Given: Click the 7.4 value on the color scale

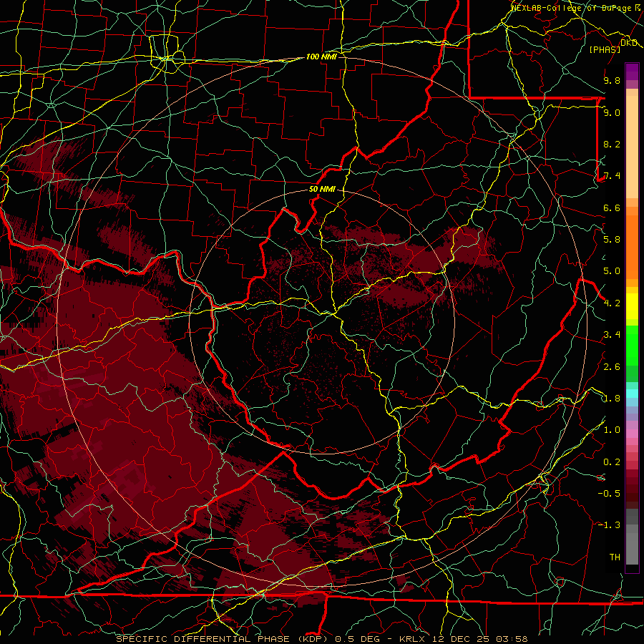Looking at the screenshot, I should click(612, 176).
